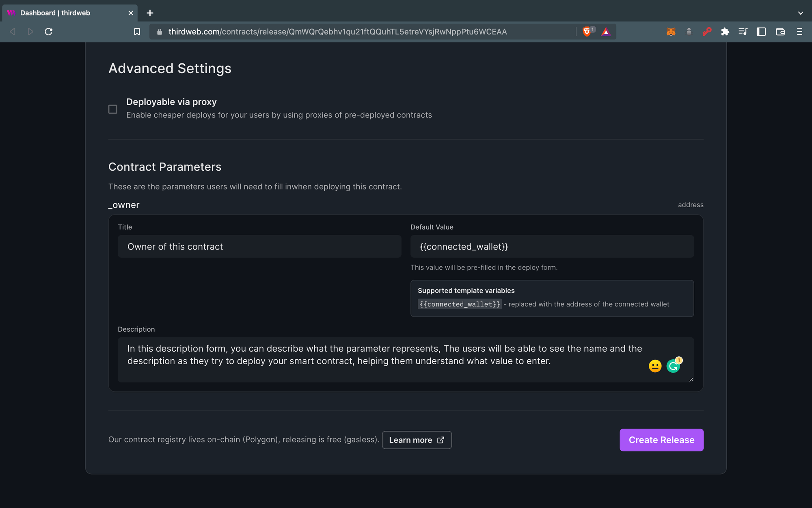Open the browser sidebar panel icon
This screenshot has width=812, height=508.
[761, 32]
